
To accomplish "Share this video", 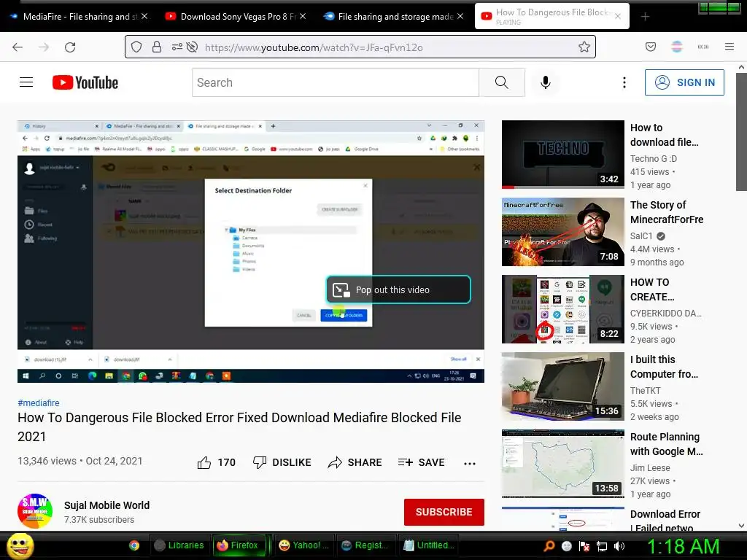I will point(355,462).
